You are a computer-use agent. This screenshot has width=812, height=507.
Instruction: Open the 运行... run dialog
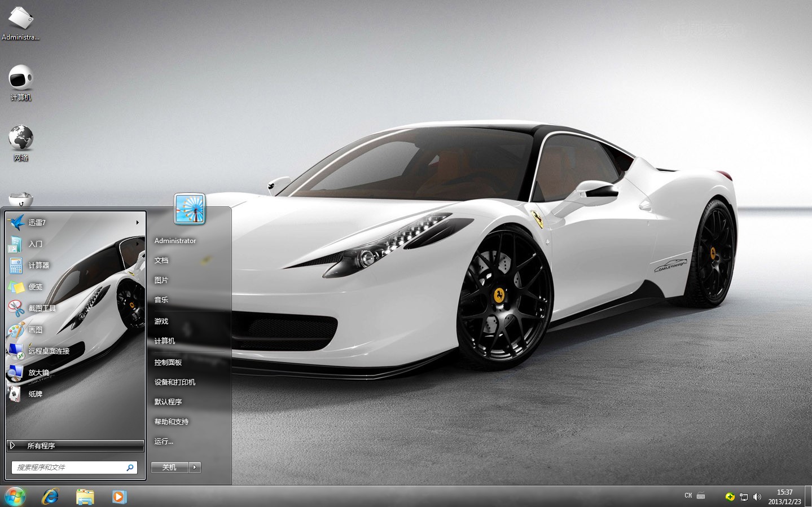click(164, 442)
